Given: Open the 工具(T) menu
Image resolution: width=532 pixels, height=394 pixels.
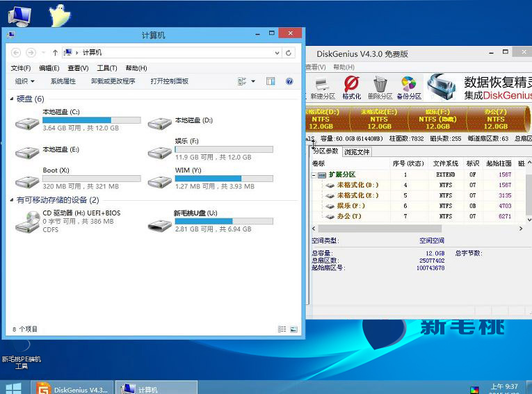Looking at the screenshot, I should pyautogui.click(x=107, y=68).
